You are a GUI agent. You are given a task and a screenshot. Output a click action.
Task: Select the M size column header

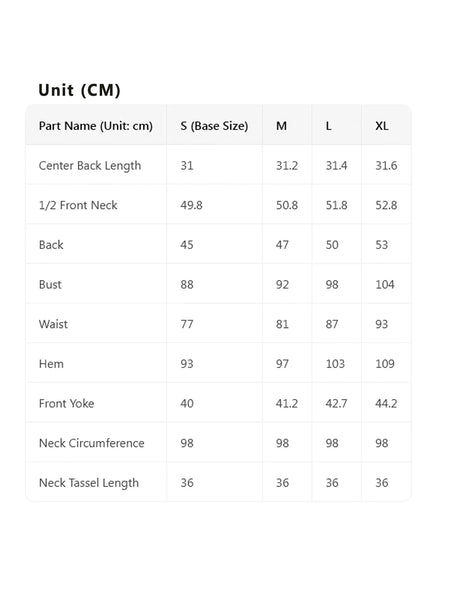tap(281, 126)
